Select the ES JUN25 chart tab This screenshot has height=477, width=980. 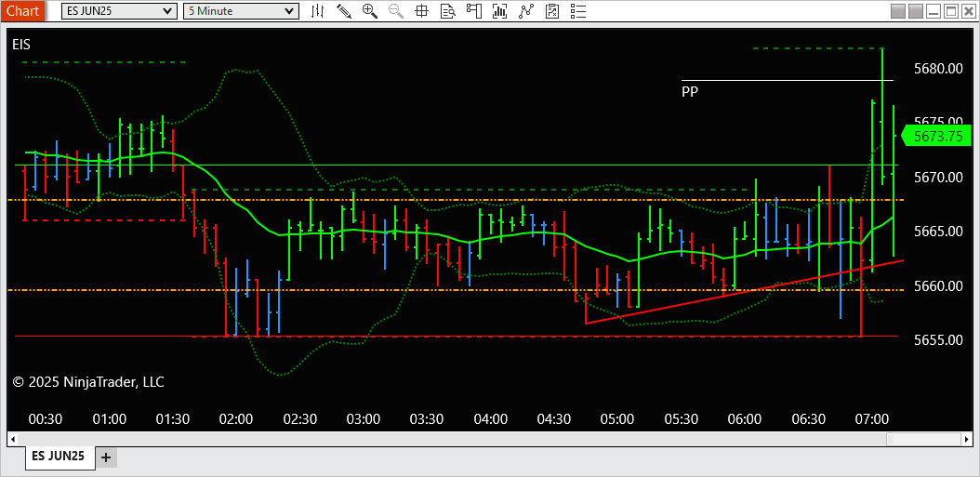[x=60, y=457]
